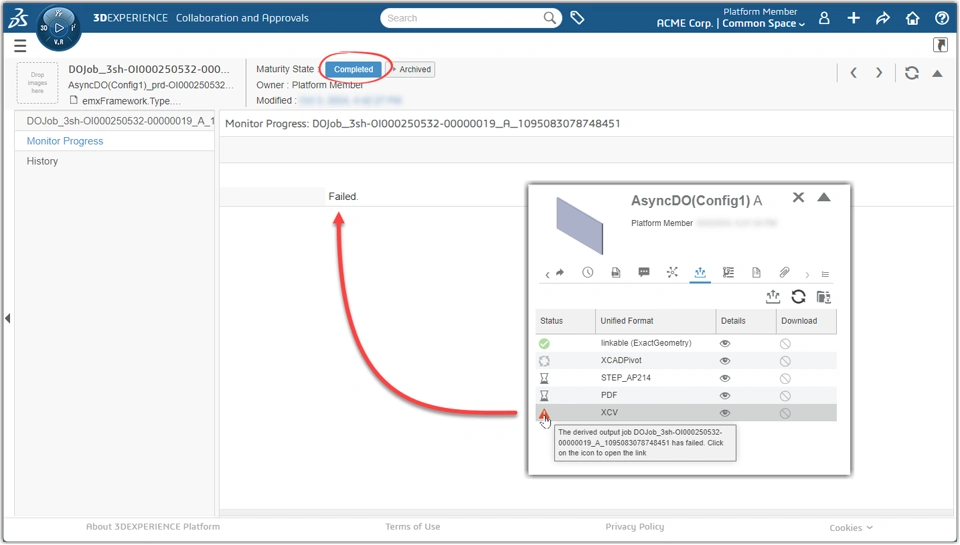Click the Drop images here box
The height and width of the screenshot is (545, 960).
coord(37,83)
